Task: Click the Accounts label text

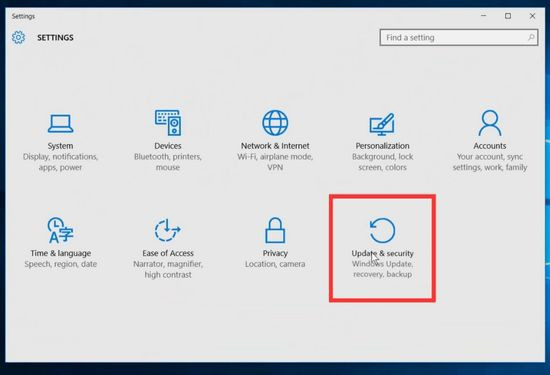Action: [x=490, y=146]
